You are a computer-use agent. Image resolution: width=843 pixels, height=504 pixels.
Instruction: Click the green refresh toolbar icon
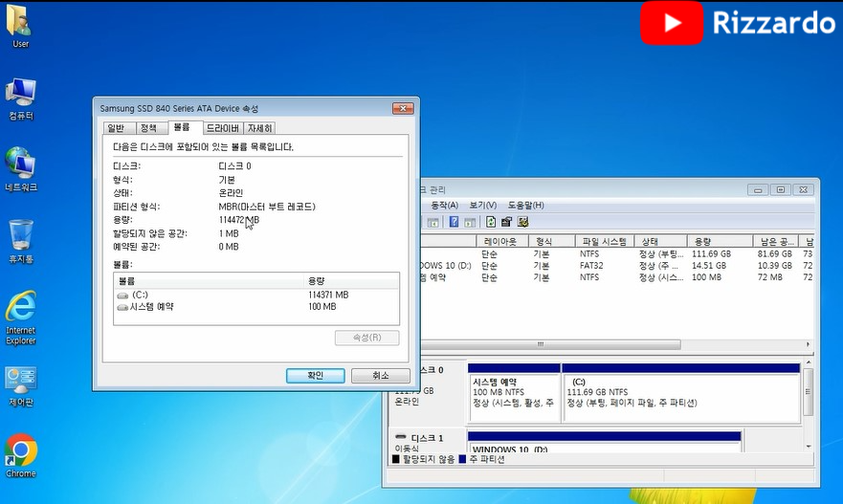[x=490, y=222]
